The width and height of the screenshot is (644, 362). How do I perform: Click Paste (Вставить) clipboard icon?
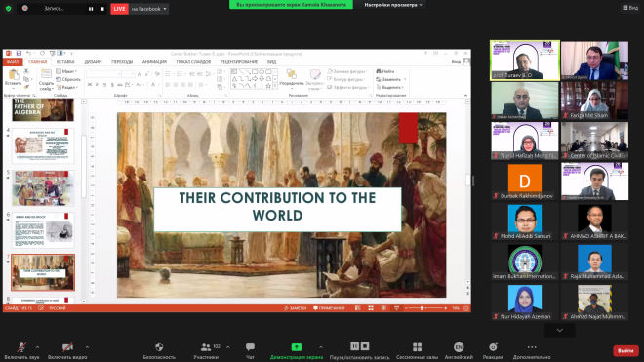[x=14, y=75]
